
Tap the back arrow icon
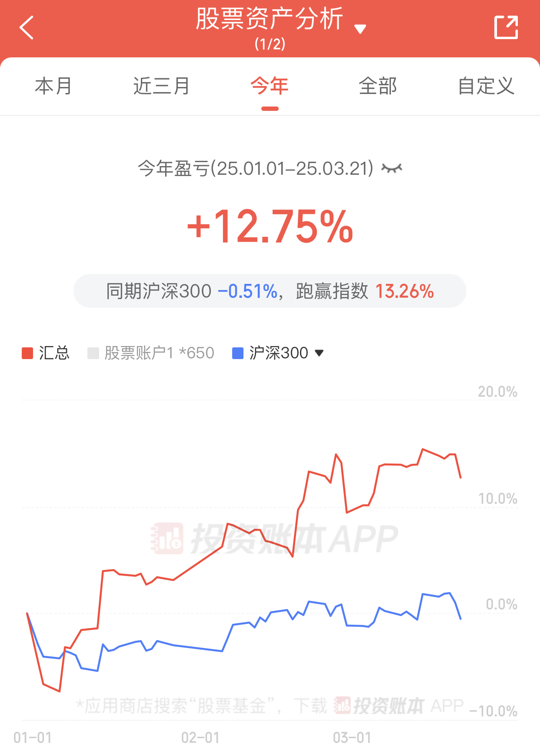pyautogui.click(x=27, y=28)
